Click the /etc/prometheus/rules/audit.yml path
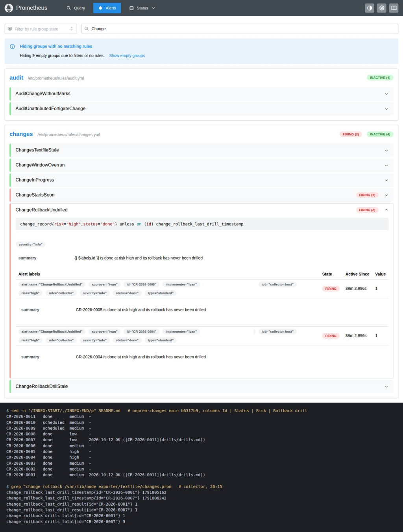 55,78
